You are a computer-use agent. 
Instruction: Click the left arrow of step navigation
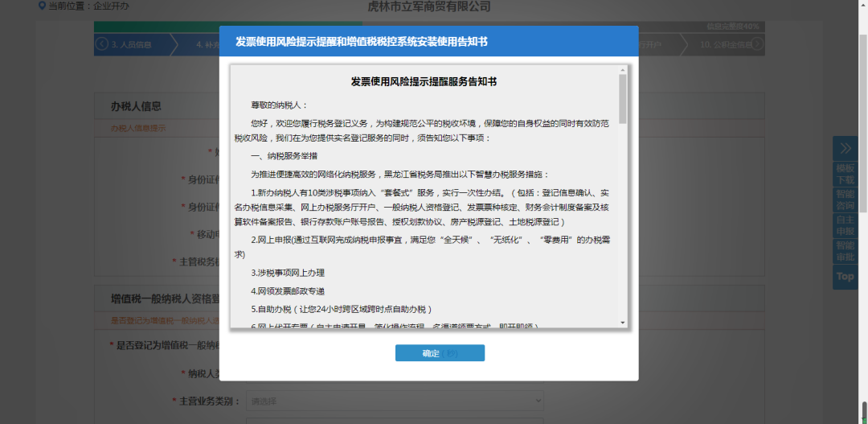pyautogui.click(x=101, y=43)
